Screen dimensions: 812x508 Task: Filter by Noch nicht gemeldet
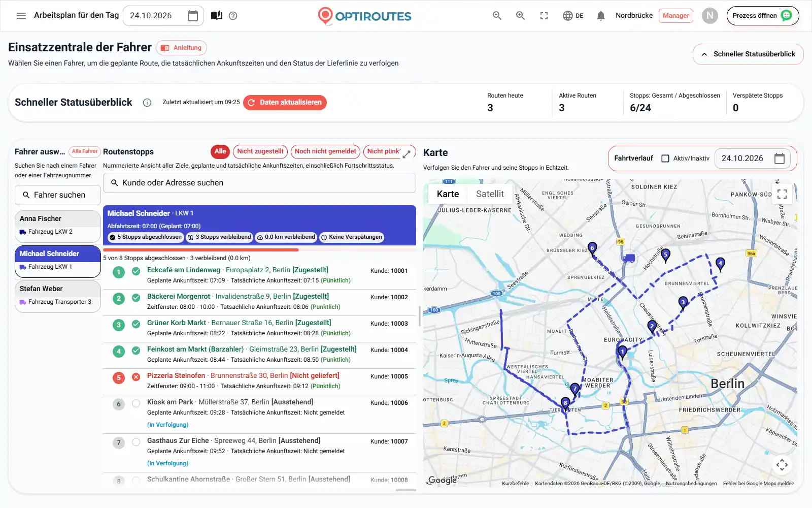[325, 151]
